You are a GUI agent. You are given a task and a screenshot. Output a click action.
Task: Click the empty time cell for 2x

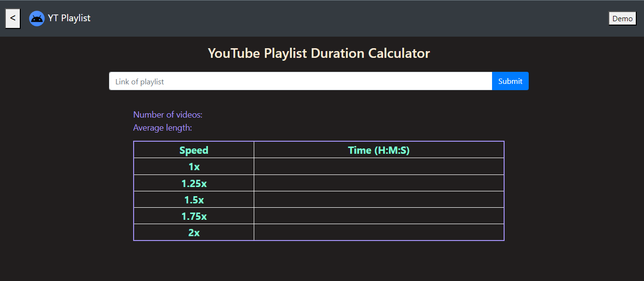pyautogui.click(x=379, y=232)
